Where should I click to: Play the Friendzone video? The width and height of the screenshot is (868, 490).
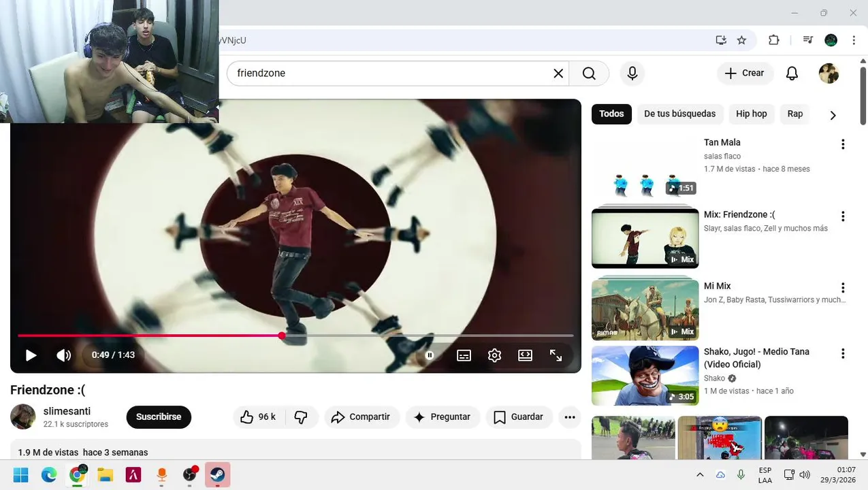31,355
